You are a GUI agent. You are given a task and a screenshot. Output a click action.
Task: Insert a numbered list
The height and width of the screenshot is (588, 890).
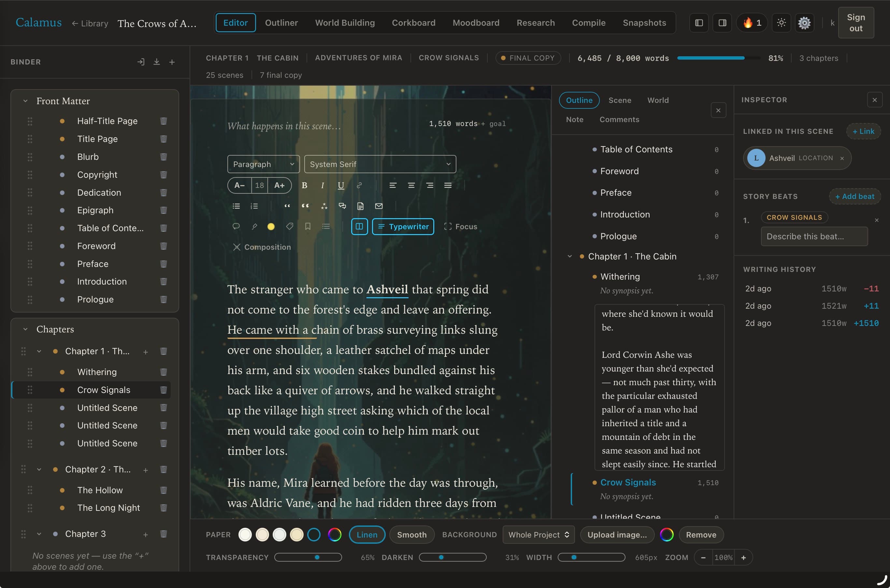tap(254, 206)
